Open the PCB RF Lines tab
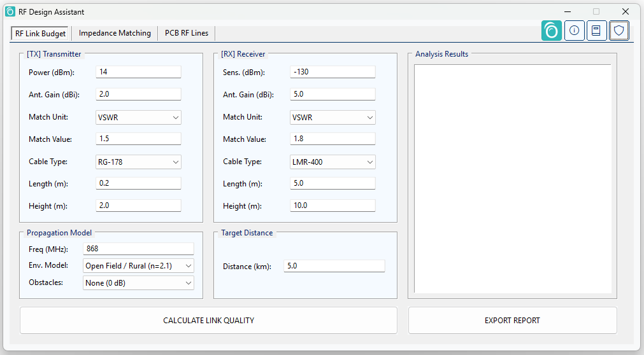 coord(187,33)
